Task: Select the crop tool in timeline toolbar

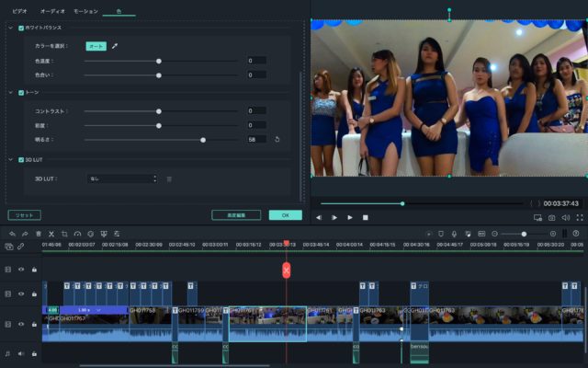Action: click(x=64, y=234)
